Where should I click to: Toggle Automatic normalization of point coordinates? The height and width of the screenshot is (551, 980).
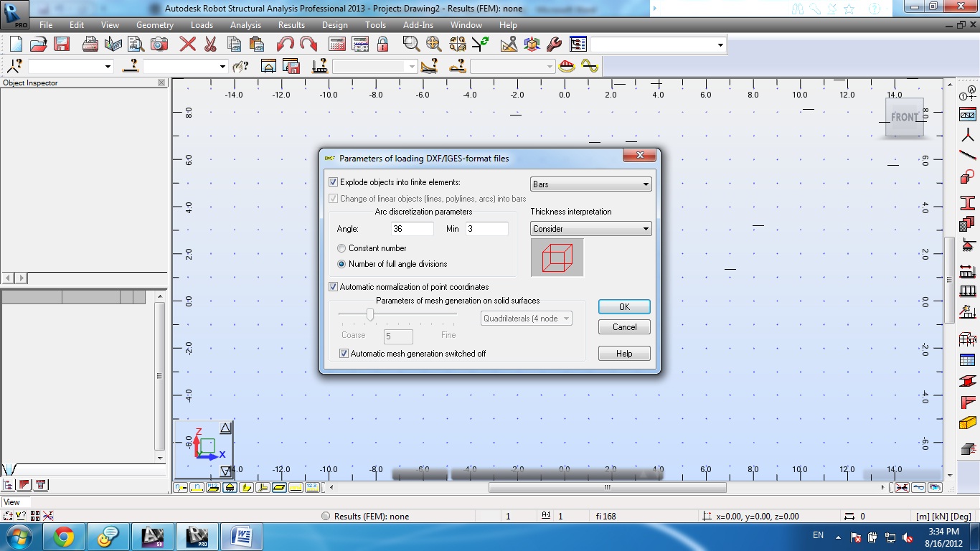tap(333, 287)
